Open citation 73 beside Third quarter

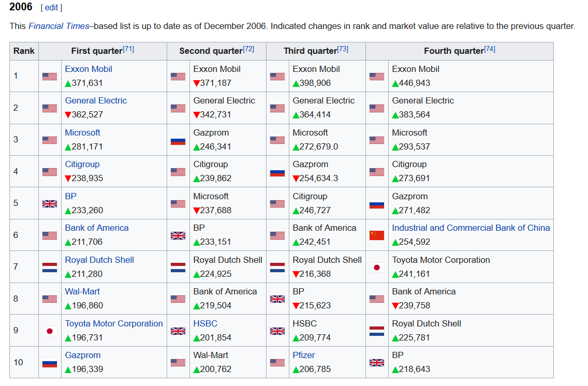click(x=342, y=49)
